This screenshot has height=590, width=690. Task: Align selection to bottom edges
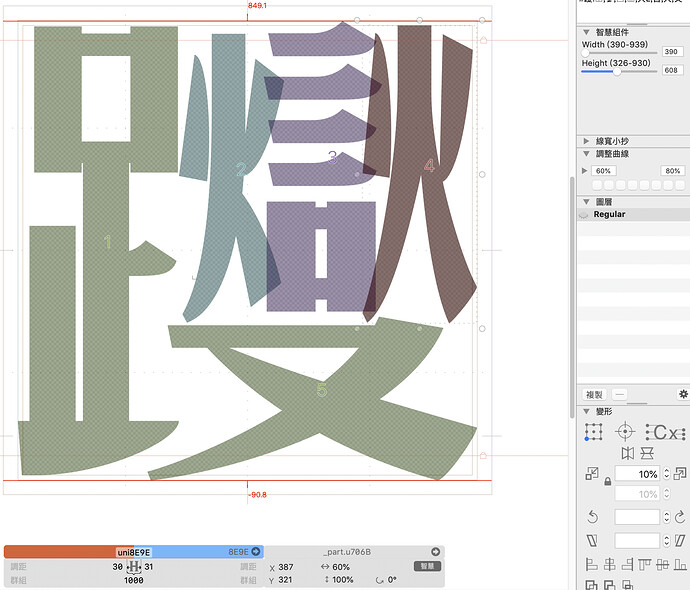click(x=680, y=564)
